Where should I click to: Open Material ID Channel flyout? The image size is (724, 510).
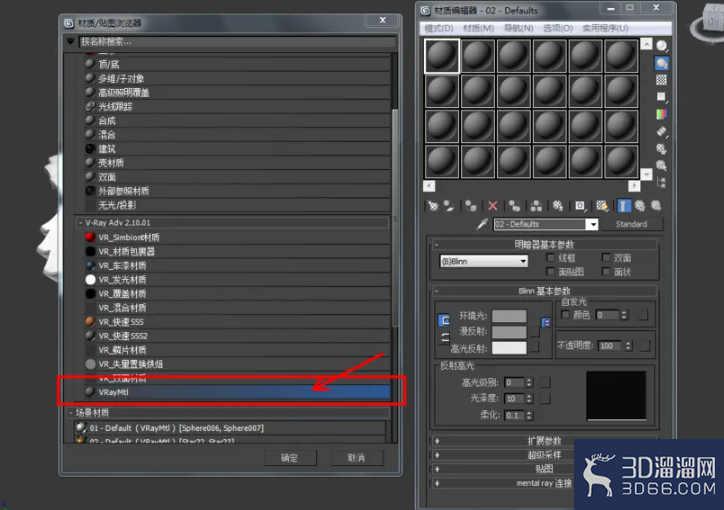(x=580, y=206)
